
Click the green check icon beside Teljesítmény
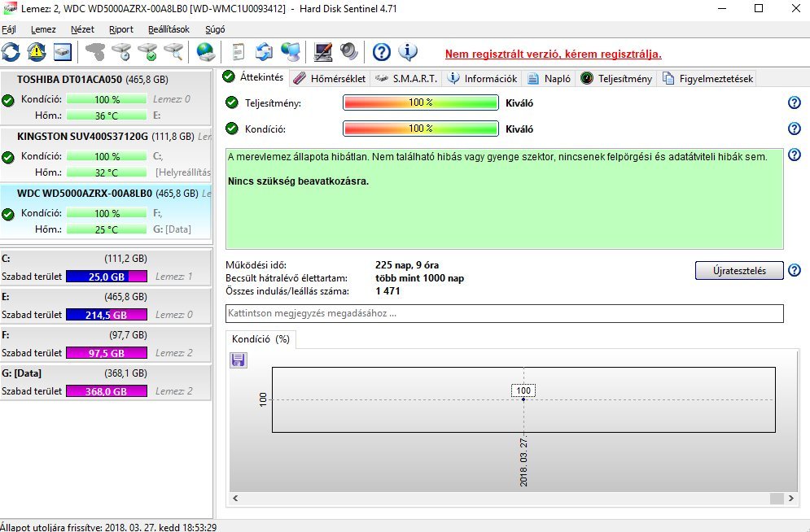[232, 102]
